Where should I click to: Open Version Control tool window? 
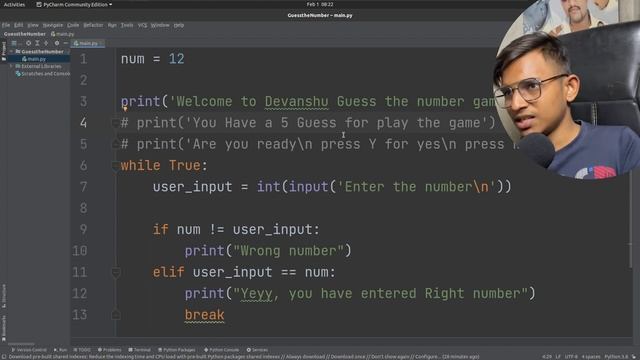coord(29,350)
